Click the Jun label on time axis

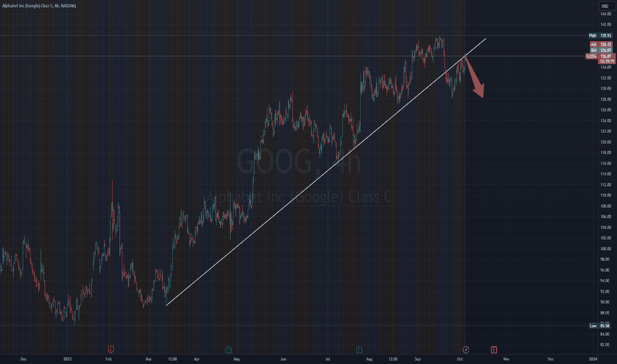coord(283,359)
